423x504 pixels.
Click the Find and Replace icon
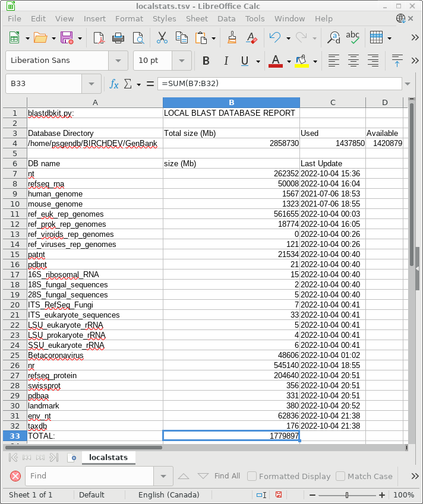pos(334,38)
